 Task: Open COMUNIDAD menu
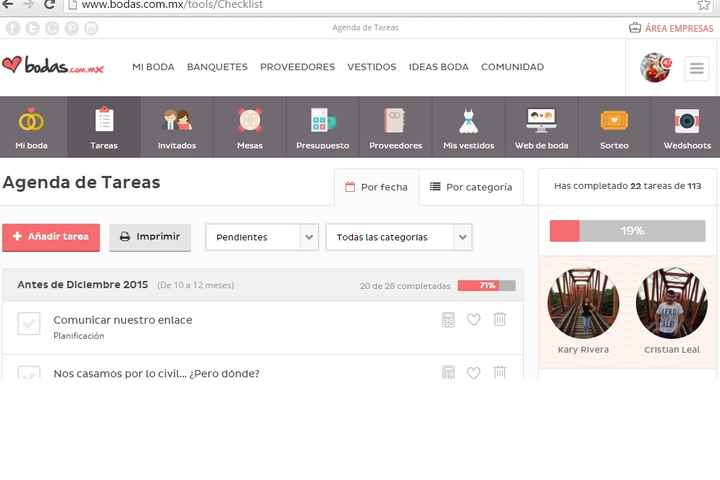tap(512, 67)
